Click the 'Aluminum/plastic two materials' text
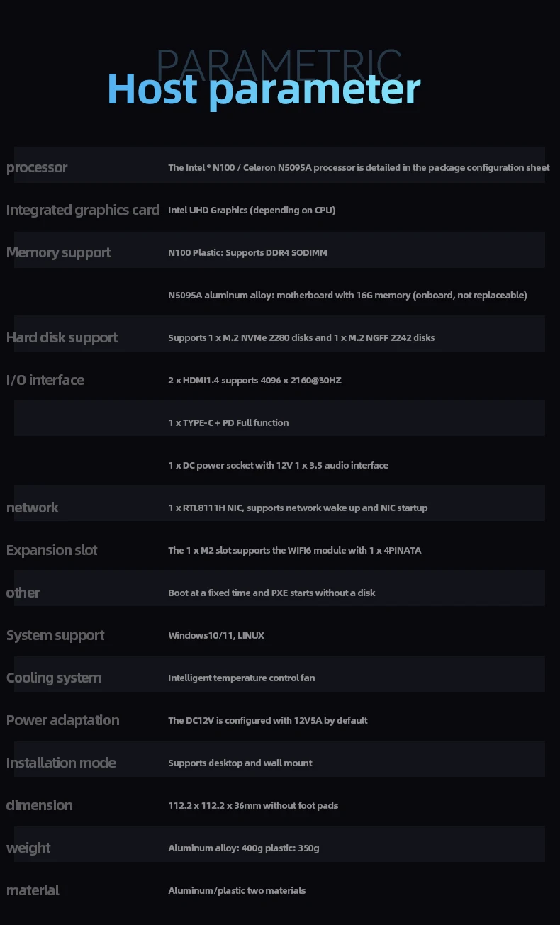 (237, 891)
